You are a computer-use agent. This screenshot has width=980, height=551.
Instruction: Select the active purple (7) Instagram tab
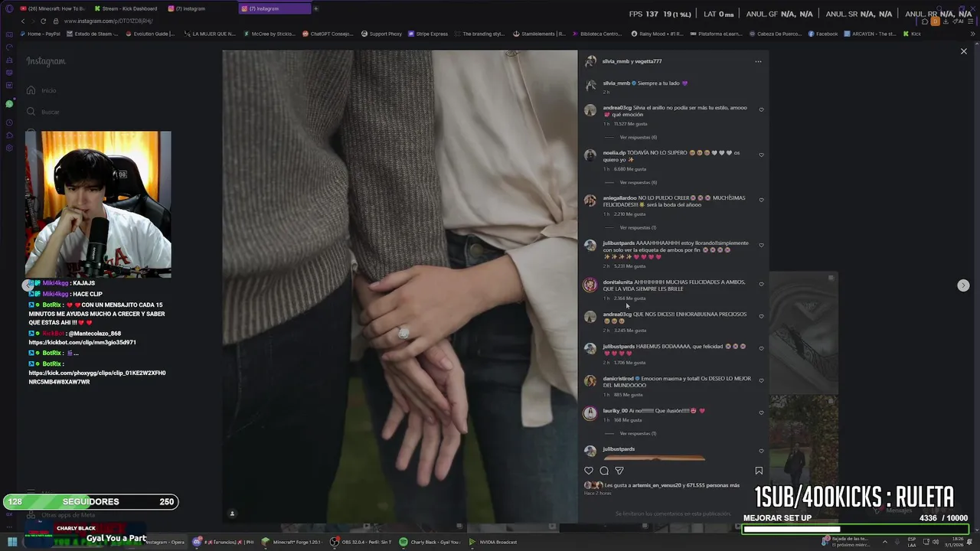pyautogui.click(x=274, y=8)
